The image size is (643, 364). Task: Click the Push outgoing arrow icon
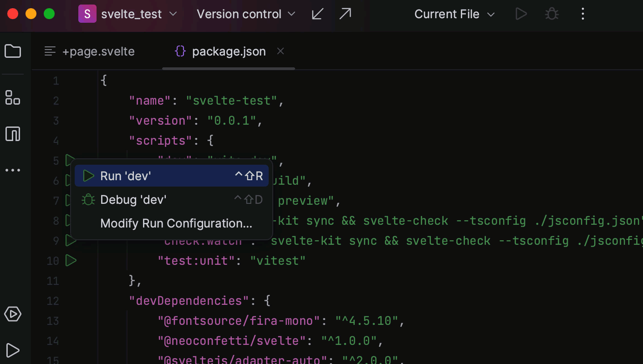345,14
